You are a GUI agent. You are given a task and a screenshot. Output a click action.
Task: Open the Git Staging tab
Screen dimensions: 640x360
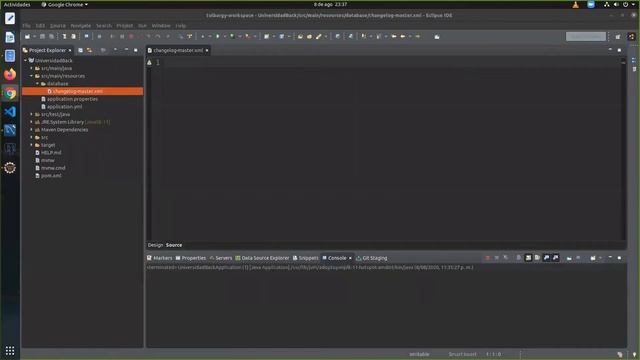(x=371, y=258)
